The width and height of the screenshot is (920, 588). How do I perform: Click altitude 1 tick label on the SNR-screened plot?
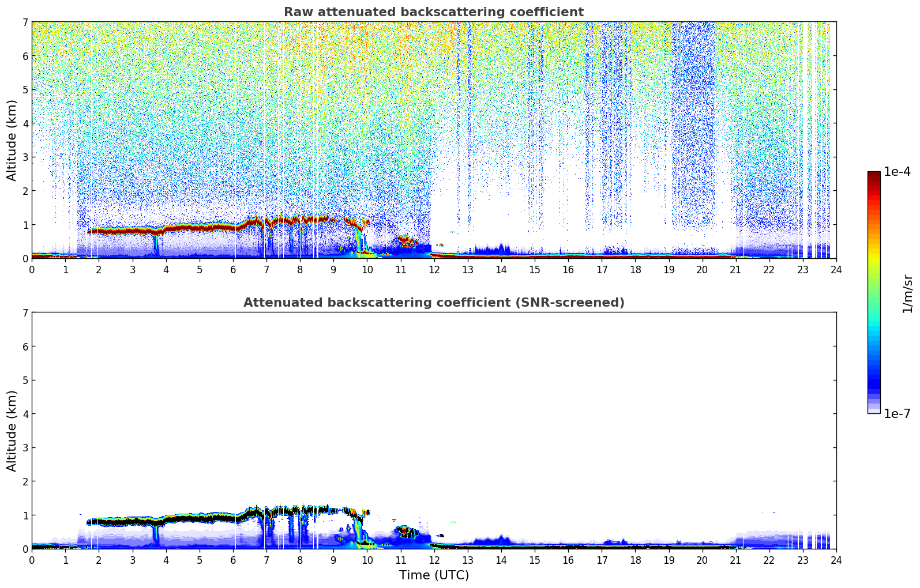25,515
